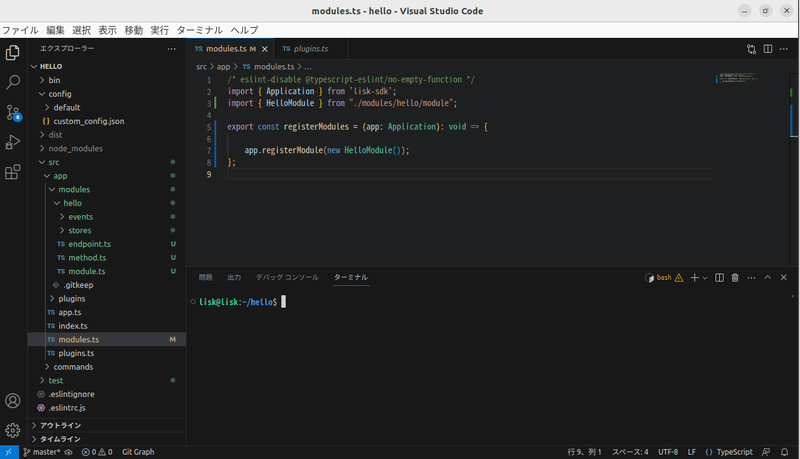This screenshot has height=459, width=800.
Task: Open the Explorer view in activity bar
Action: click(13, 53)
